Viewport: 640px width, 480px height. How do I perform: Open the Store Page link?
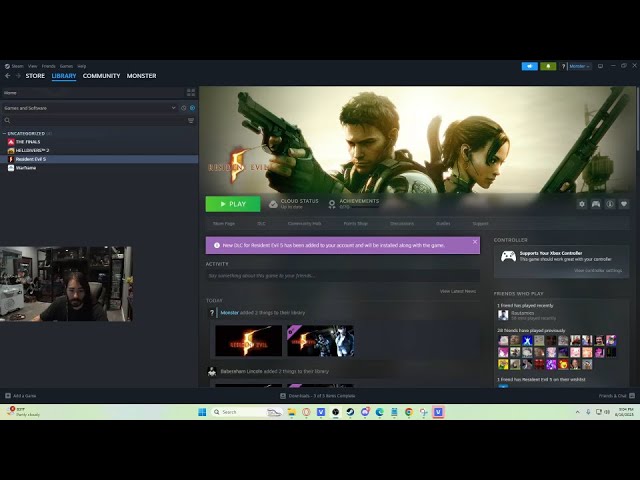[224, 224]
